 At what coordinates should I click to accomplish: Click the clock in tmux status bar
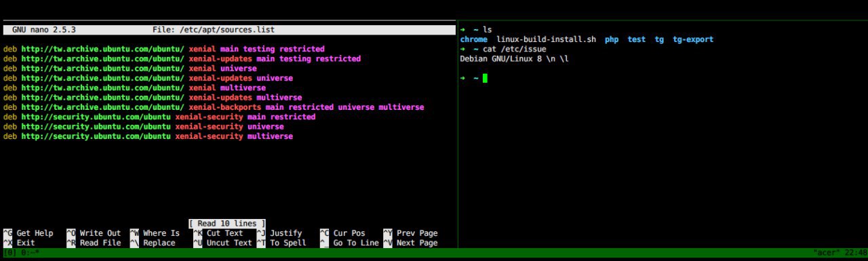856,253
